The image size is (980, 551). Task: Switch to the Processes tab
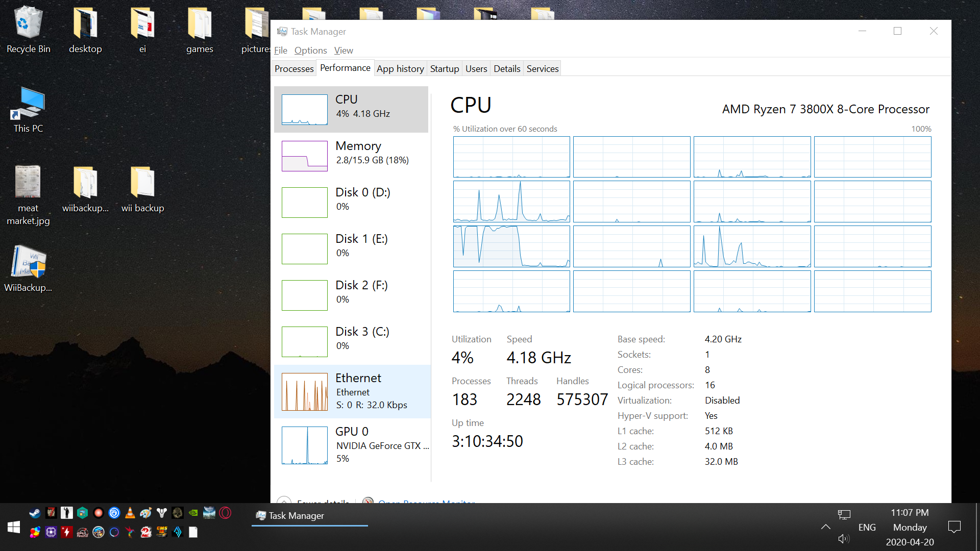[x=294, y=69]
